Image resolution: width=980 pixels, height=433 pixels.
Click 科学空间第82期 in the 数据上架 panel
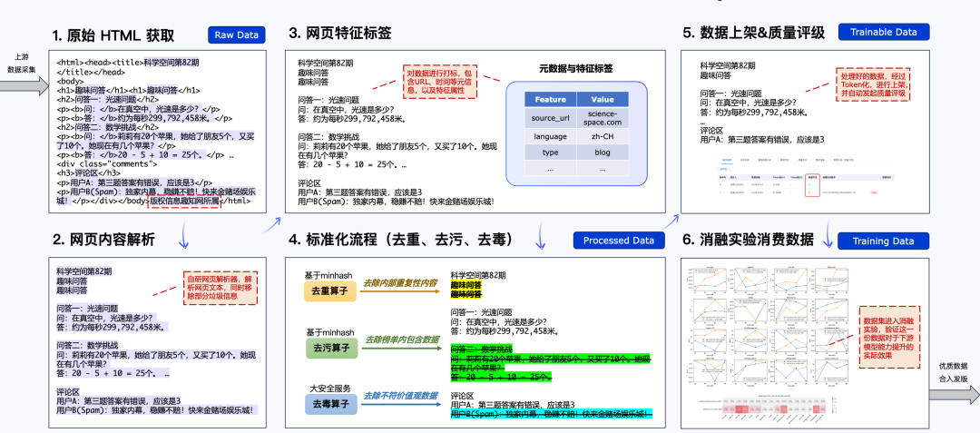pos(728,65)
